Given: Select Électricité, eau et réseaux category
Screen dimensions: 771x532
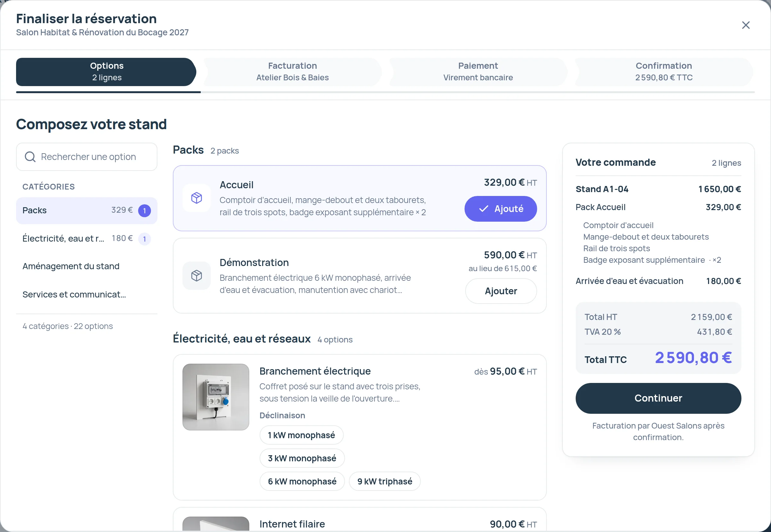Looking at the screenshot, I should click(x=87, y=238).
